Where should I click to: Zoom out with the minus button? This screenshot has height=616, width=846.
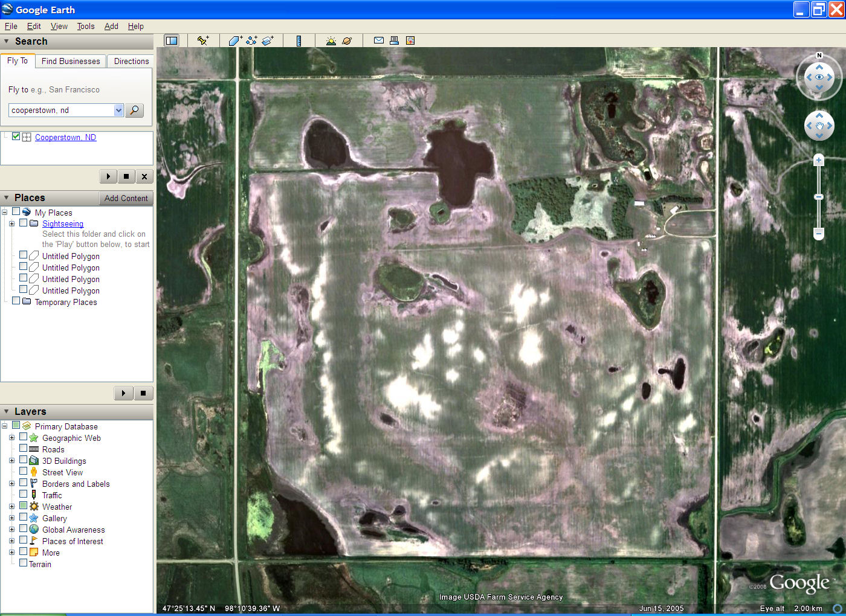(x=819, y=234)
